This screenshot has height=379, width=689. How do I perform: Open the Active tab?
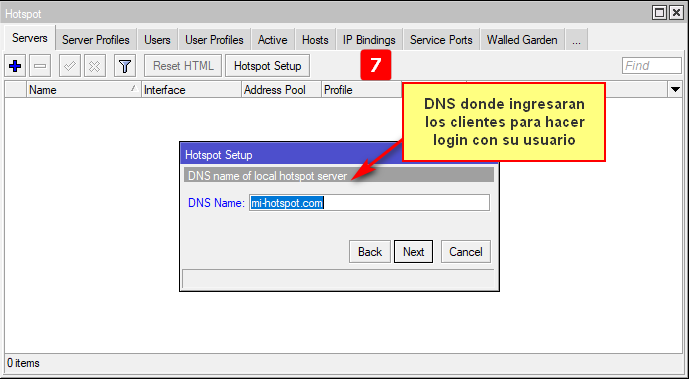tap(272, 40)
